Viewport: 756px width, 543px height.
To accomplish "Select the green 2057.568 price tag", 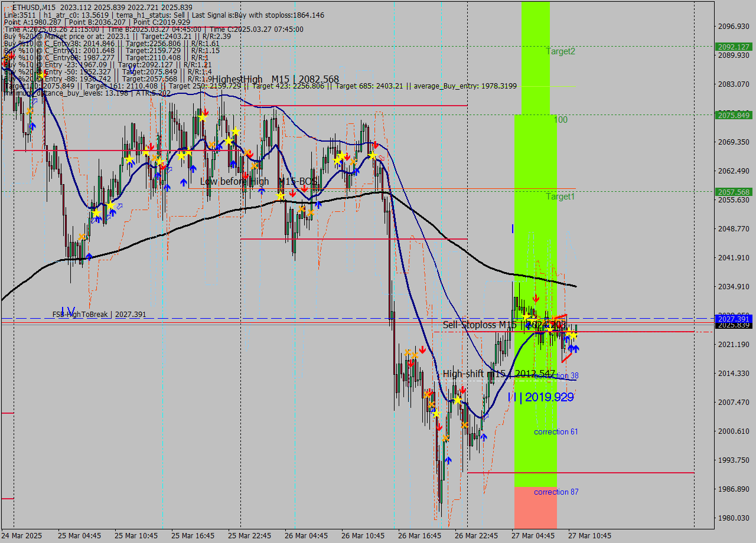I will pyautogui.click(x=732, y=192).
